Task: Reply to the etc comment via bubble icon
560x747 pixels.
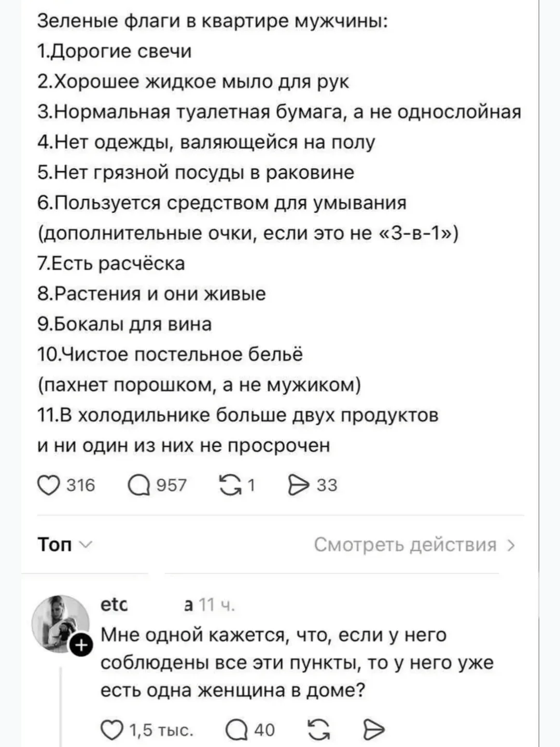Action: tap(236, 730)
